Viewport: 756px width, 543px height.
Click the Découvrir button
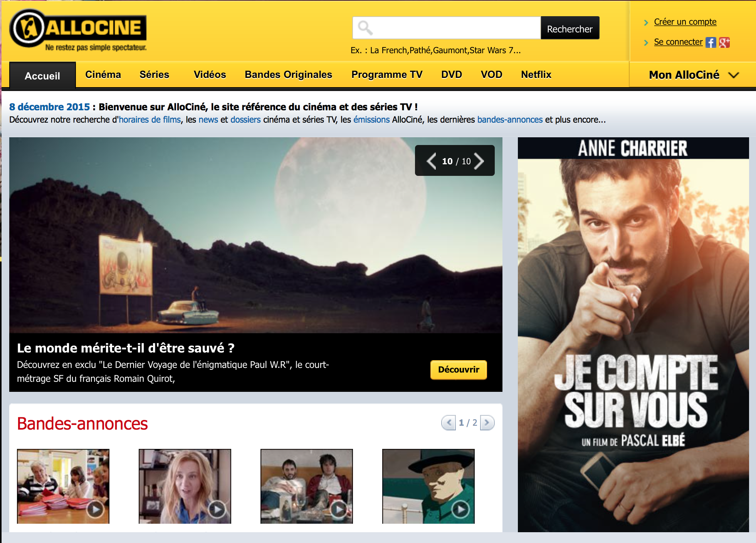[458, 369]
